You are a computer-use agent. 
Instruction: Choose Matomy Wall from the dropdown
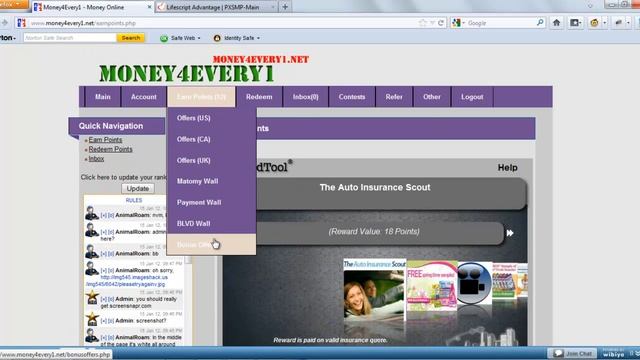click(211, 181)
